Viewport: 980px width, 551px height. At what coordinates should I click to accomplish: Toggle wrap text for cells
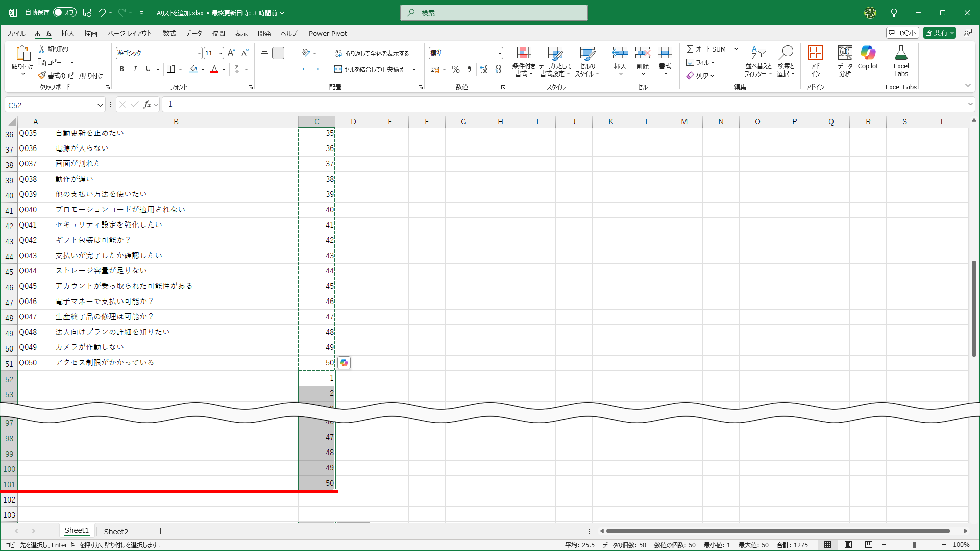tap(372, 53)
